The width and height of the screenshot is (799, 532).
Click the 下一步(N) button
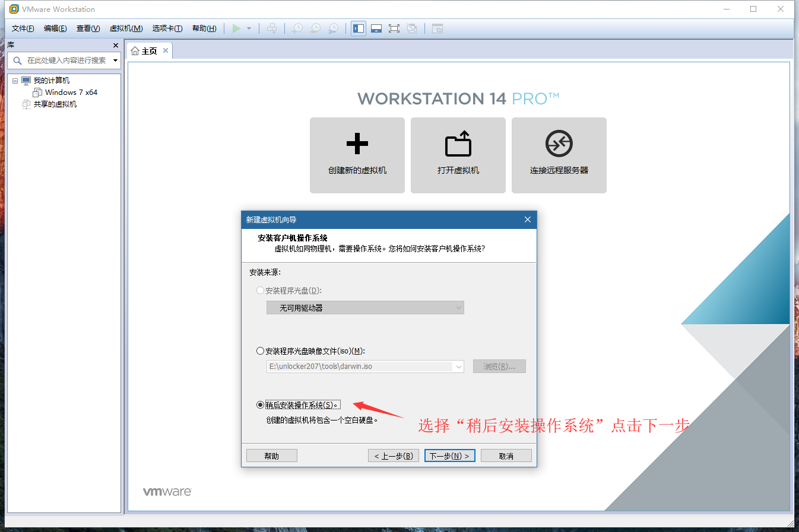click(449, 455)
